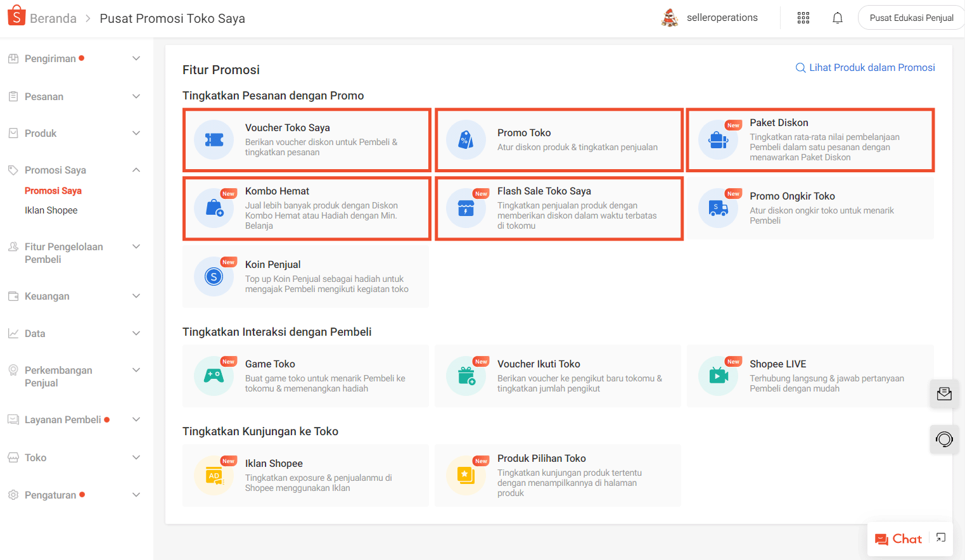Select the Game Toko controller icon
Viewport: 965px width, 560px height.
tap(214, 376)
